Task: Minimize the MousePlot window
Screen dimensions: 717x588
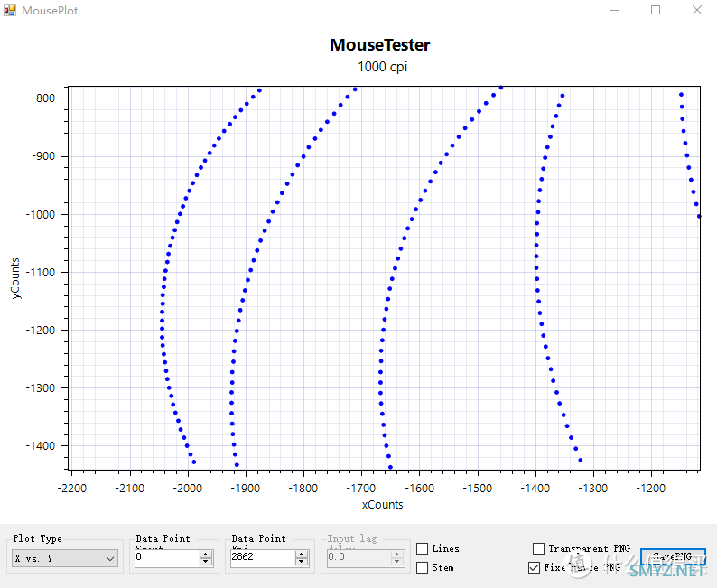Action: point(615,10)
